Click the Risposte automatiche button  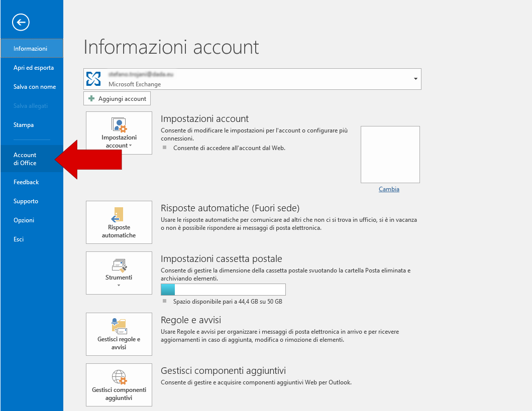(x=119, y=222)
